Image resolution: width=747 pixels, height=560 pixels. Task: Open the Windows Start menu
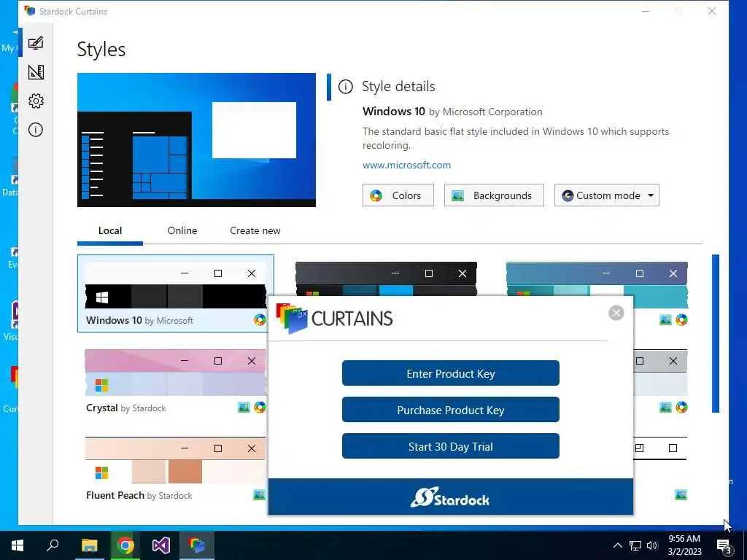[18, 545]
